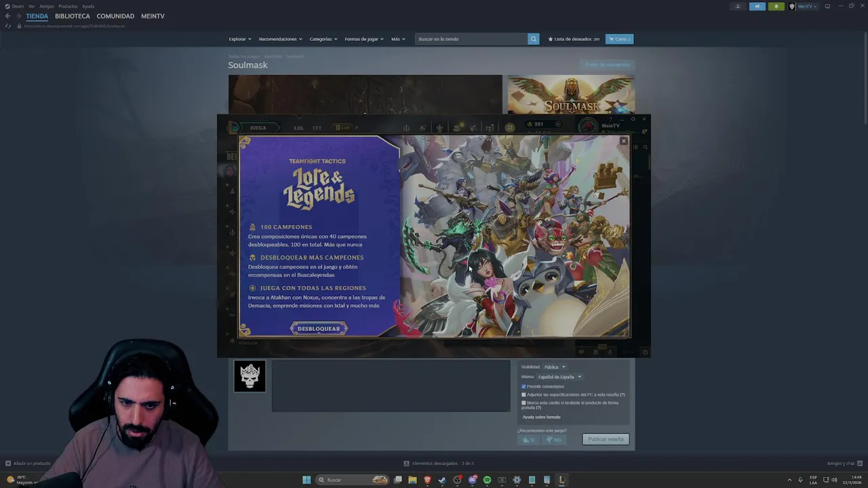Check the received product for free checkbox

tap(524, 403)
